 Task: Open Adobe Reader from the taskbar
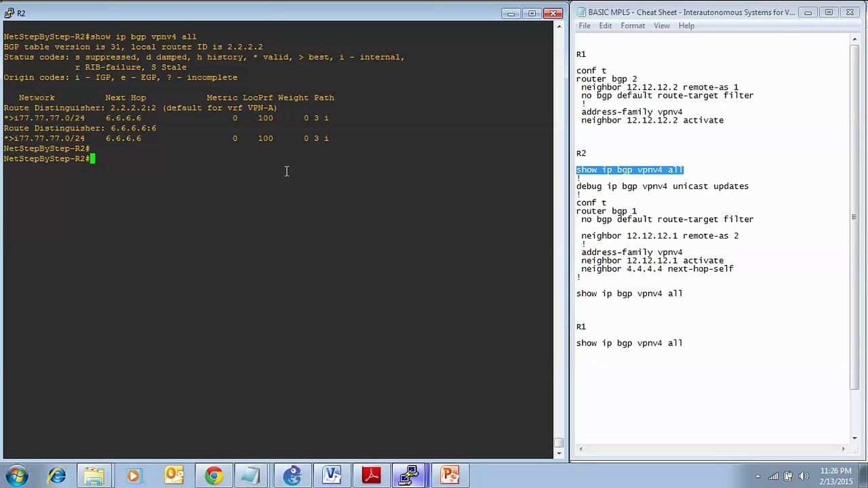371,475
